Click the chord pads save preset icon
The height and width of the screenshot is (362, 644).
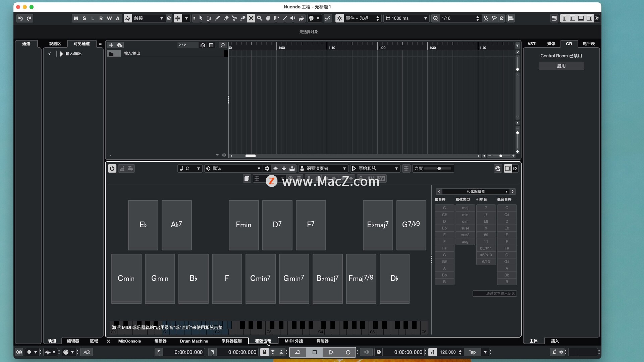292,168
